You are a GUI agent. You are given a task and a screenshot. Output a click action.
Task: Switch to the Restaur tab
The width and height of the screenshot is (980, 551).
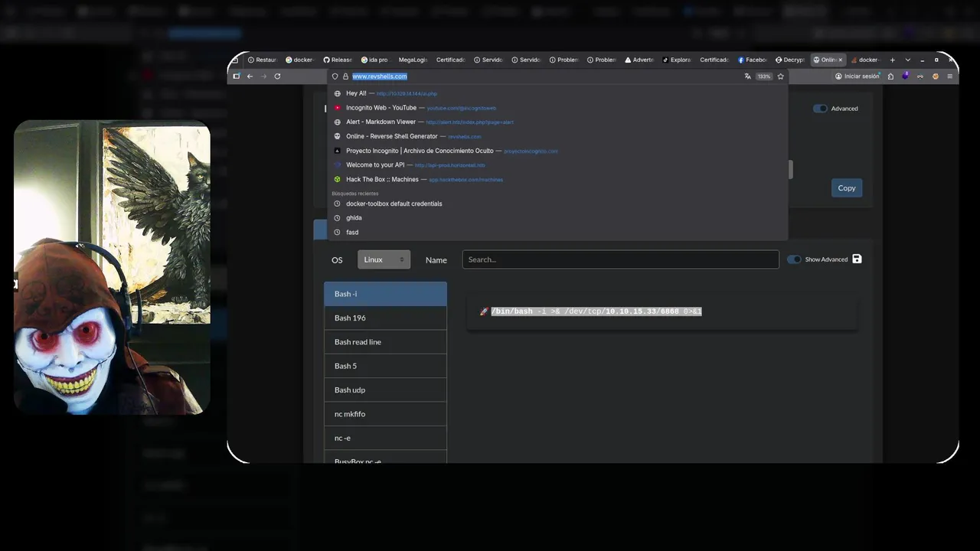tap(263, 60)
